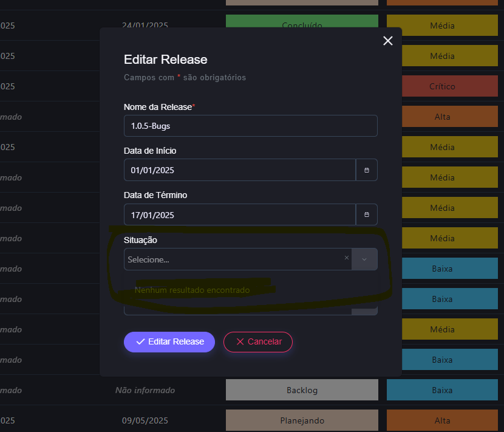Screen dimensions: 504x432
Task: Click X icon inside Cancelar button
Action: [x=240, y=341]
